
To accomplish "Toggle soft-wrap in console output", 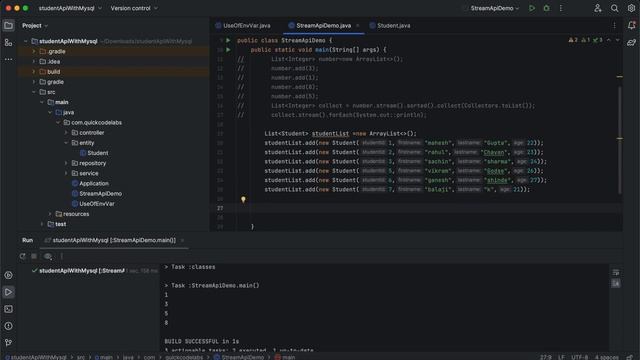I will [x=616, y=272].
